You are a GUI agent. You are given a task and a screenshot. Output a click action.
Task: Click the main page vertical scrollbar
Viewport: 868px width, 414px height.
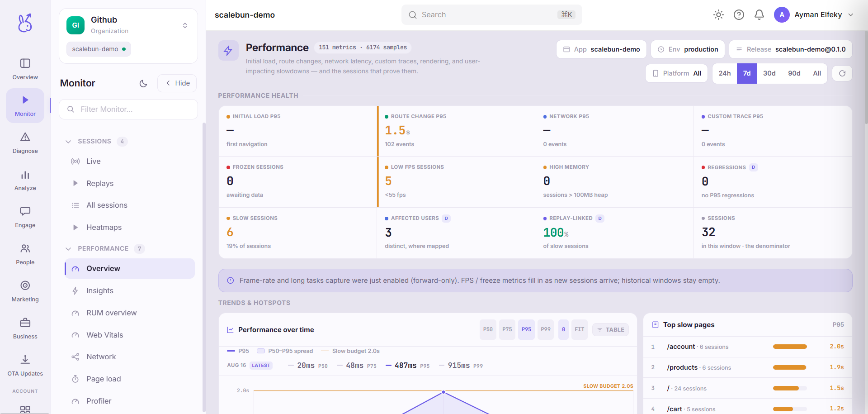(866, 77)
